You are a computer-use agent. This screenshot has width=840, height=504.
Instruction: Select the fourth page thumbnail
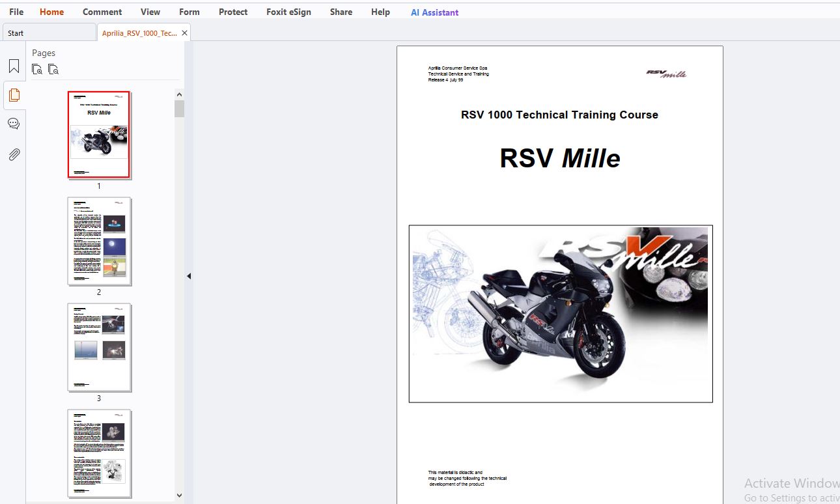click(99, 453)
